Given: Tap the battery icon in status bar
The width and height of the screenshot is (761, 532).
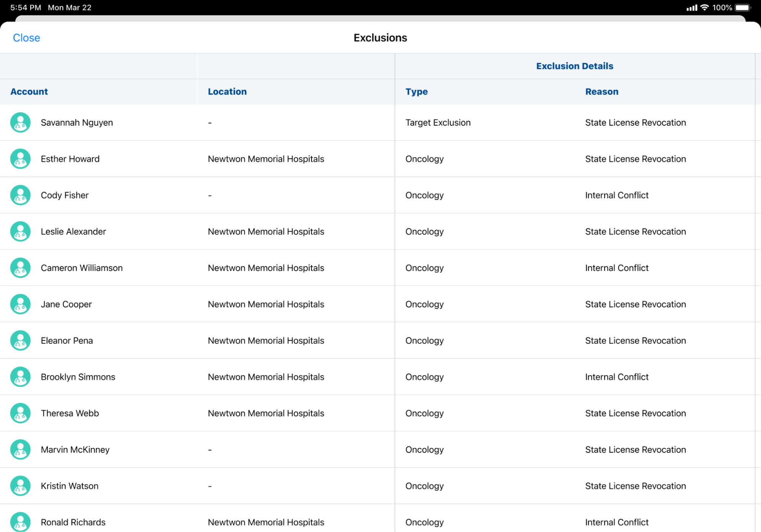Looking at the screenshot, I should click(742, 8).
